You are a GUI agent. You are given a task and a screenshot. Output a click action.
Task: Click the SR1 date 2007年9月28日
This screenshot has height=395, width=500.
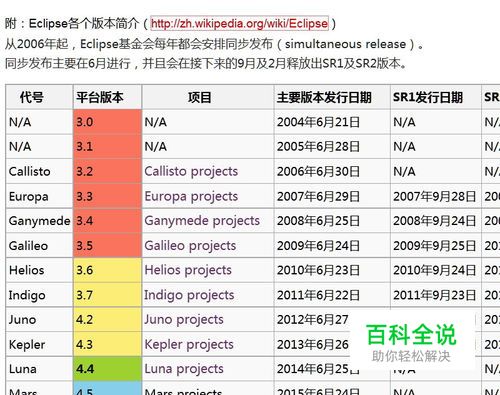coord(434,196)
